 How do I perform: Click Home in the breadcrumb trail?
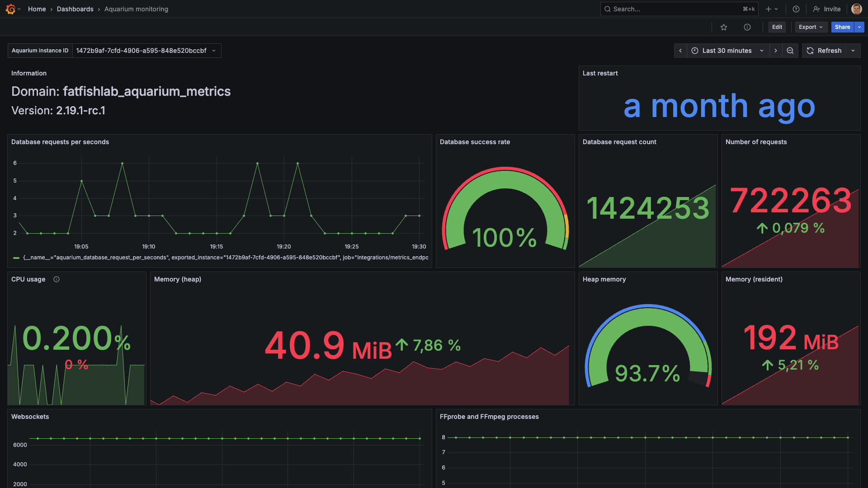tap(37, 9)
